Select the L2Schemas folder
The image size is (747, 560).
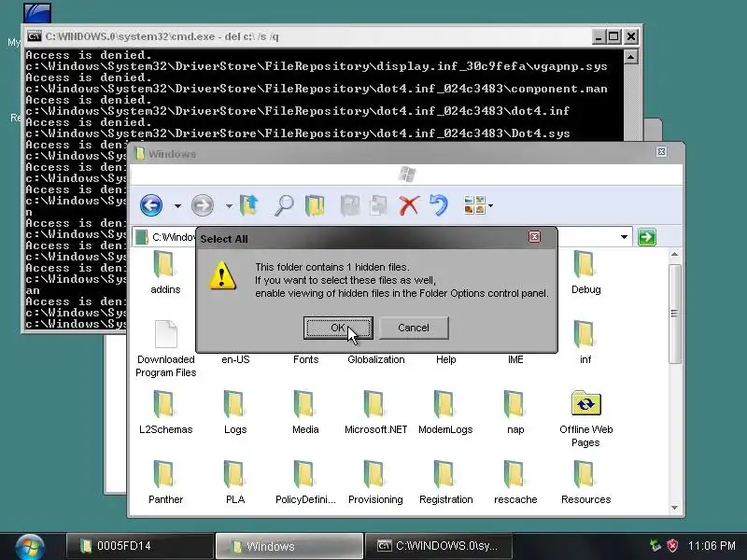point(166,413)
